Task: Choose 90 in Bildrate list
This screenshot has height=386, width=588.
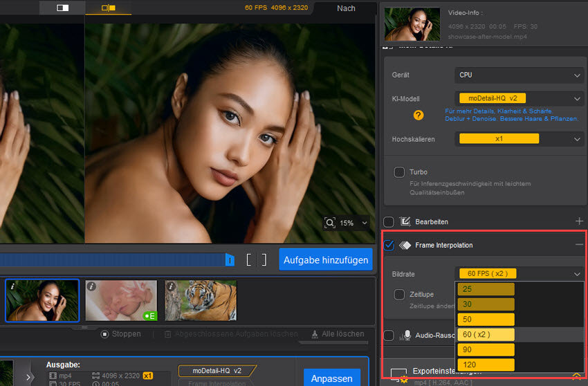Action: point(486,349)
